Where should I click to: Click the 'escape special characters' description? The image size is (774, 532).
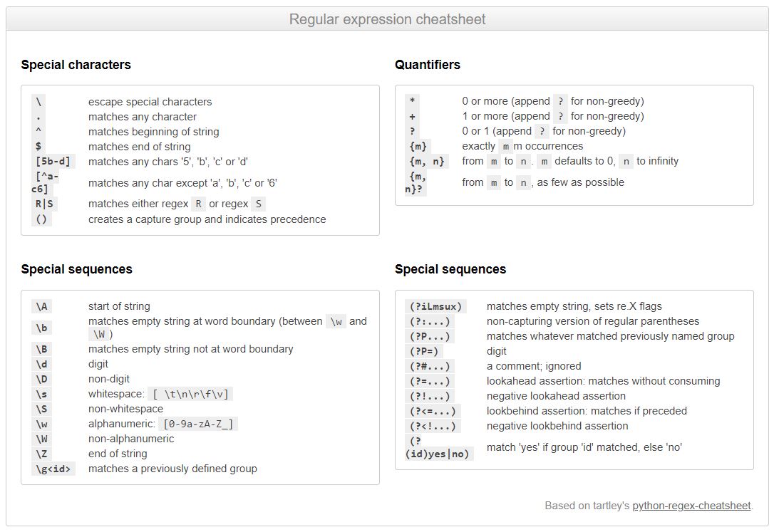[150, 102]
